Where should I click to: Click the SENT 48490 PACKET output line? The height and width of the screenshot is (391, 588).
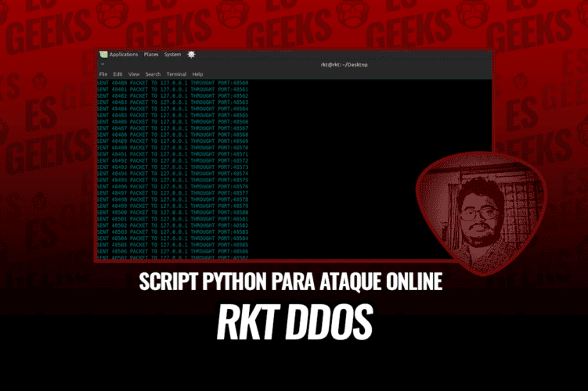(x=172, y=148)
